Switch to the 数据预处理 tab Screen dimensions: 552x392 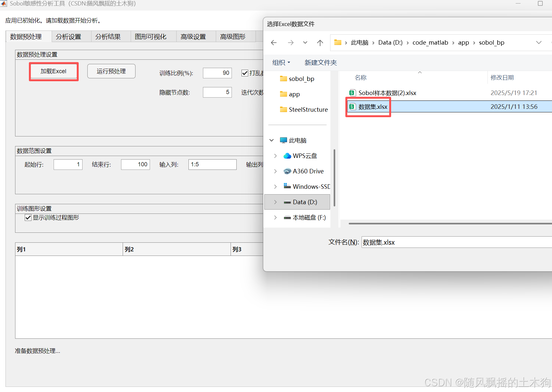coord(29,37)
